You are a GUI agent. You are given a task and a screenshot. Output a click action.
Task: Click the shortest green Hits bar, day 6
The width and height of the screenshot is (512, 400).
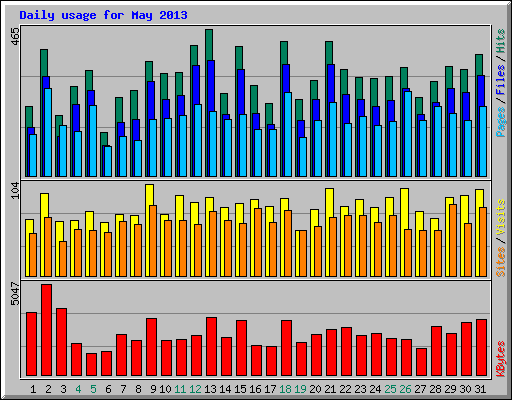104,139
